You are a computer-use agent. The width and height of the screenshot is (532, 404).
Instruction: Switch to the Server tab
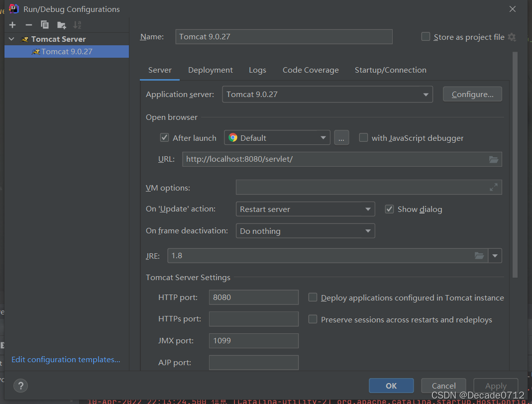click(160, 70)
